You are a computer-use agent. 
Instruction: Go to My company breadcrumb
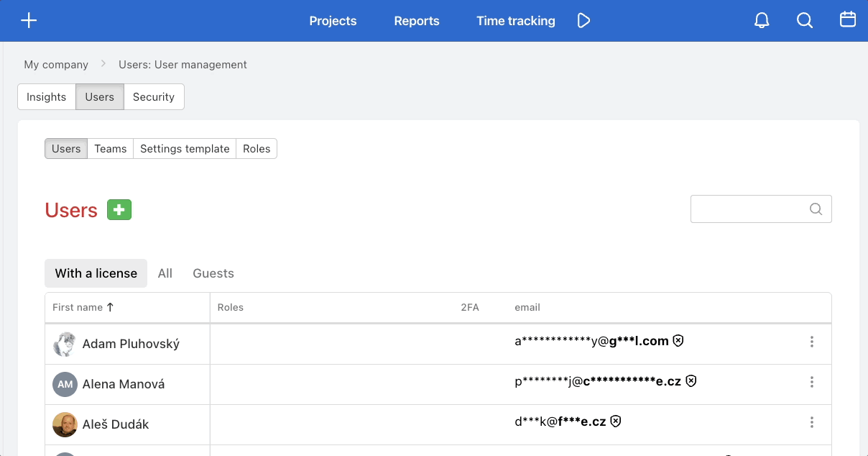click(x=56, y=65)
